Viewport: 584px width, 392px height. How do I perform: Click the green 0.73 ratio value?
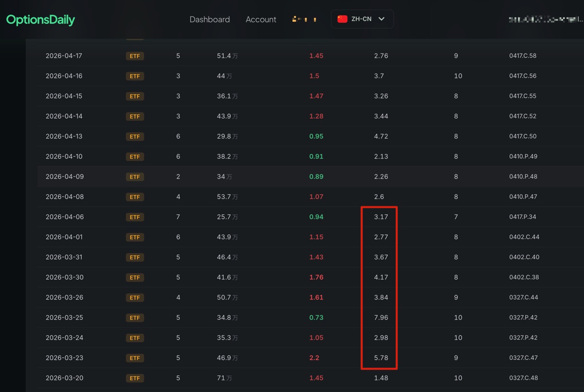[316, 318]
